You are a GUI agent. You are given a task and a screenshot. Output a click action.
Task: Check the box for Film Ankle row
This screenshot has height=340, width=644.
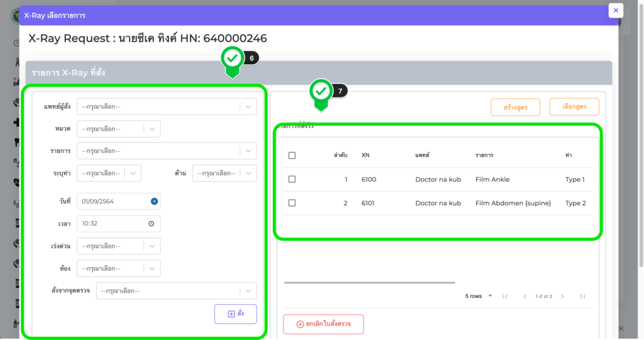tap(292, 179)
